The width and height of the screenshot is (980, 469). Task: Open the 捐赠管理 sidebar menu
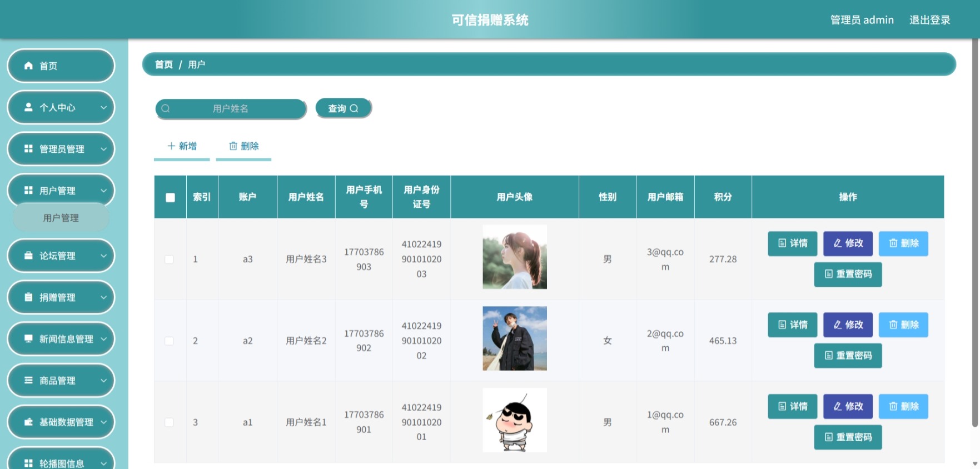[61, 297]
